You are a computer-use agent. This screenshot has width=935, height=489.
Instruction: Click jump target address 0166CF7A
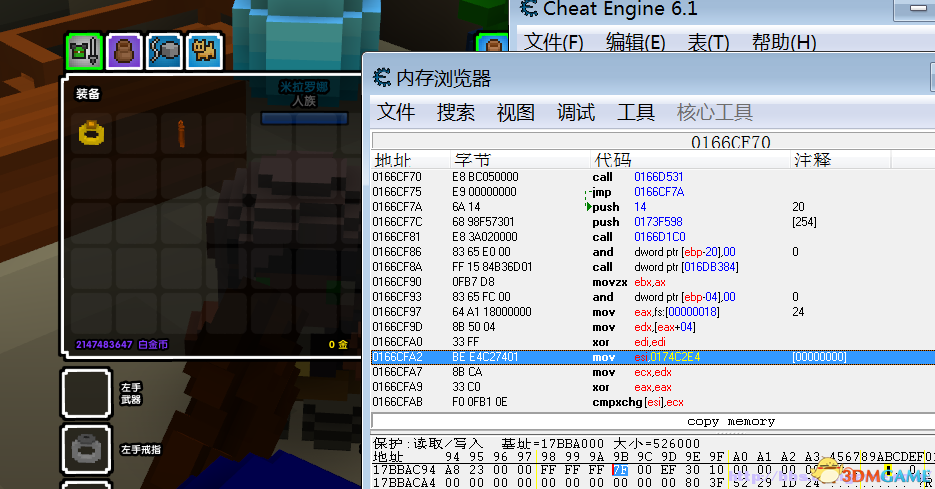coord(659,192)
